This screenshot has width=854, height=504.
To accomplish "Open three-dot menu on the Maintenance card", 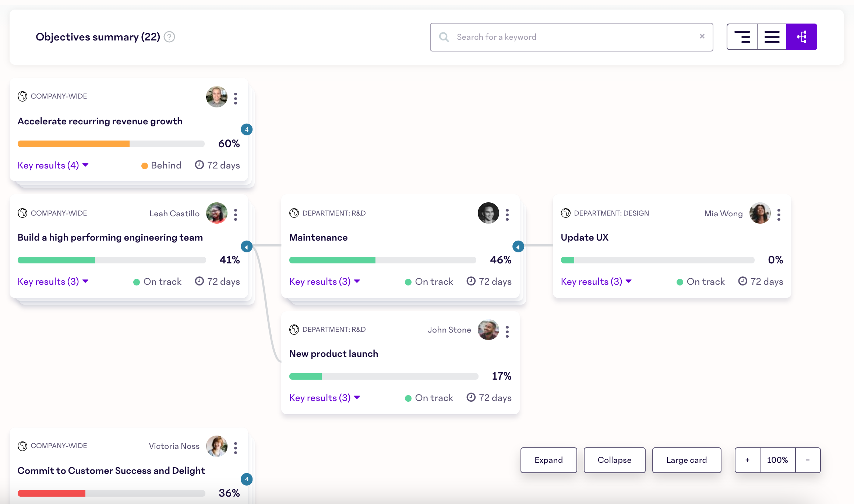I will click(507, 214).
